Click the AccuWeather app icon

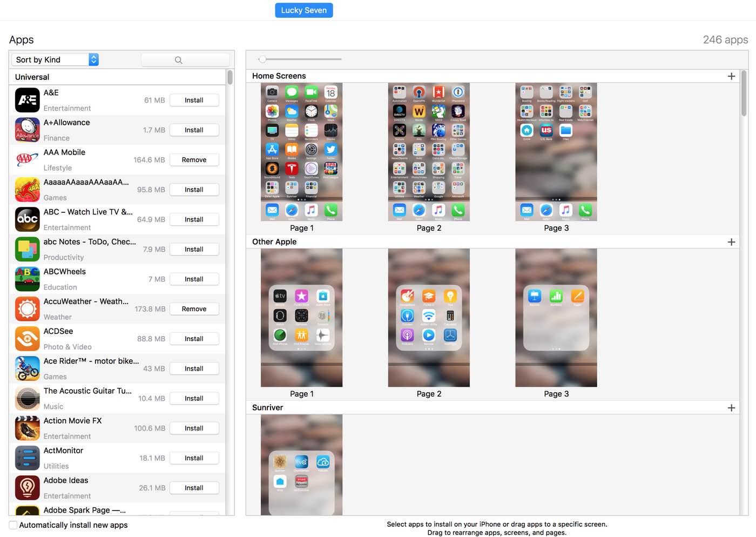[x=28, y=308]
